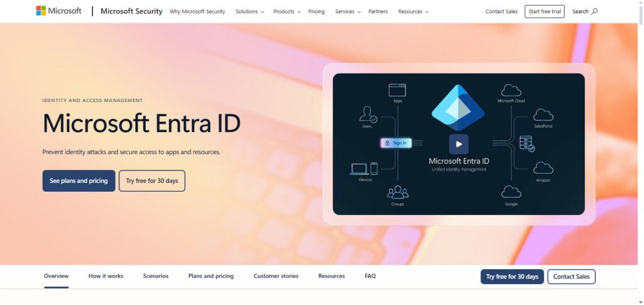Click See plans and pricing button
644x305 pixels.
(x=79, y=180)
